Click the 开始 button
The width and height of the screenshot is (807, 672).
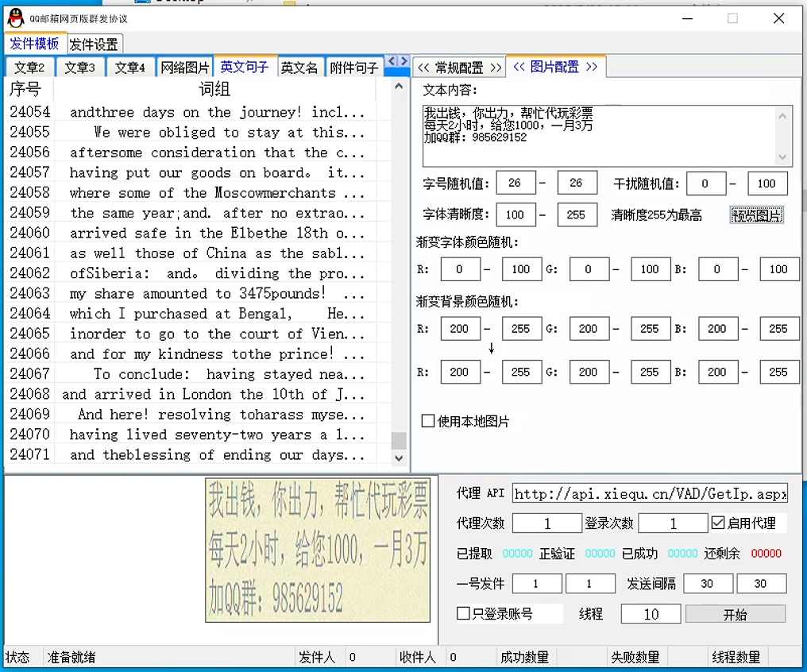(x=735, y=614)
